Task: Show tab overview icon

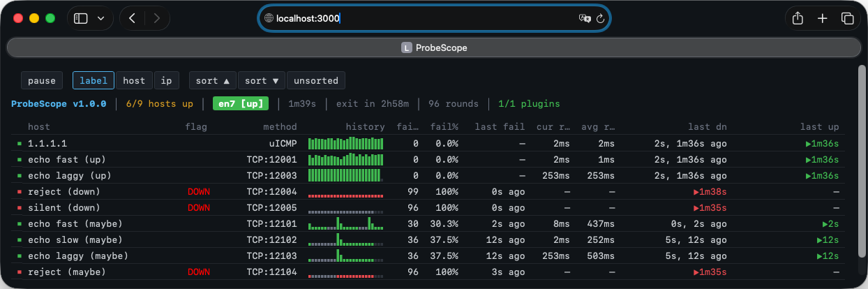Action: (x=847, y=19)
